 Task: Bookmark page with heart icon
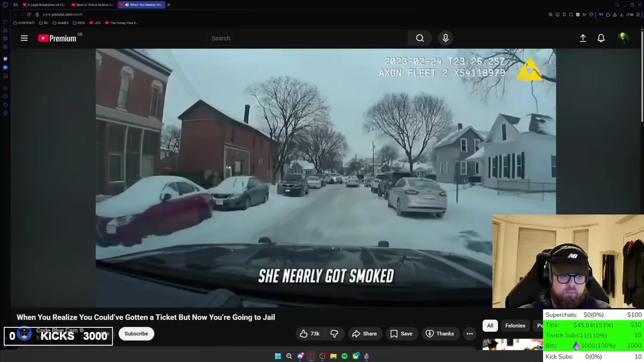(x=591, y=15)
